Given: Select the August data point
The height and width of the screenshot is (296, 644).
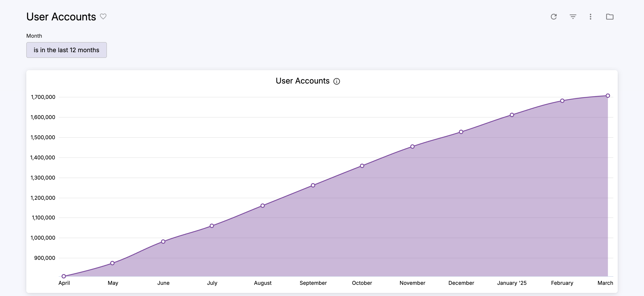Looking at the screenshot, I should 262,206.
